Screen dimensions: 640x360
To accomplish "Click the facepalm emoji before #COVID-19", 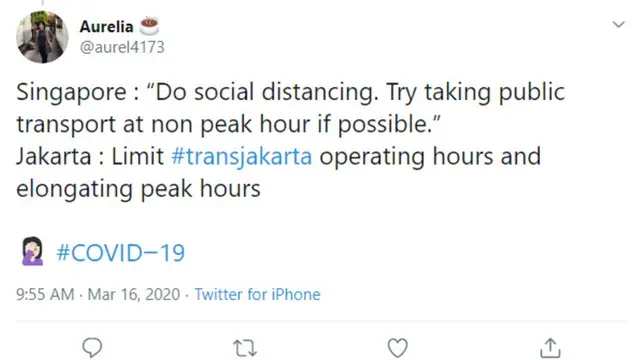I will pyautogui.click(x=33, y=251).
